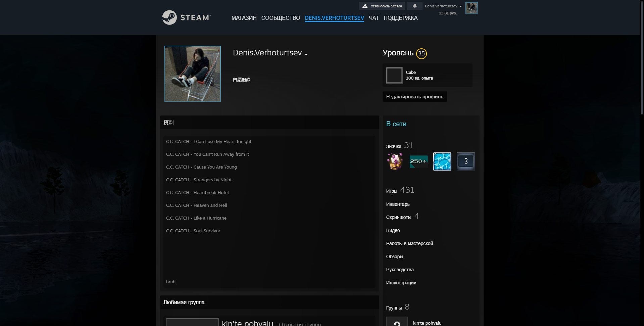Open the Значки badges link
Viewport: 644px width, 326px height.
[x=399, y=146]
